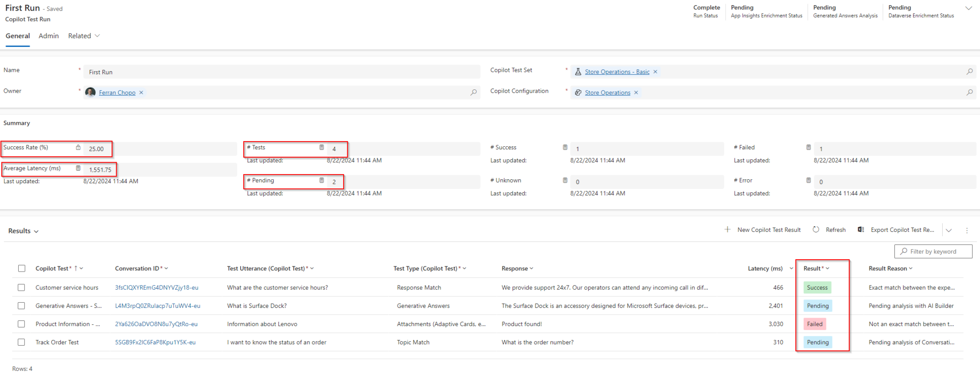980x373 pixels.
Task: Switch to the Admin tab
Action: (49, 36)
